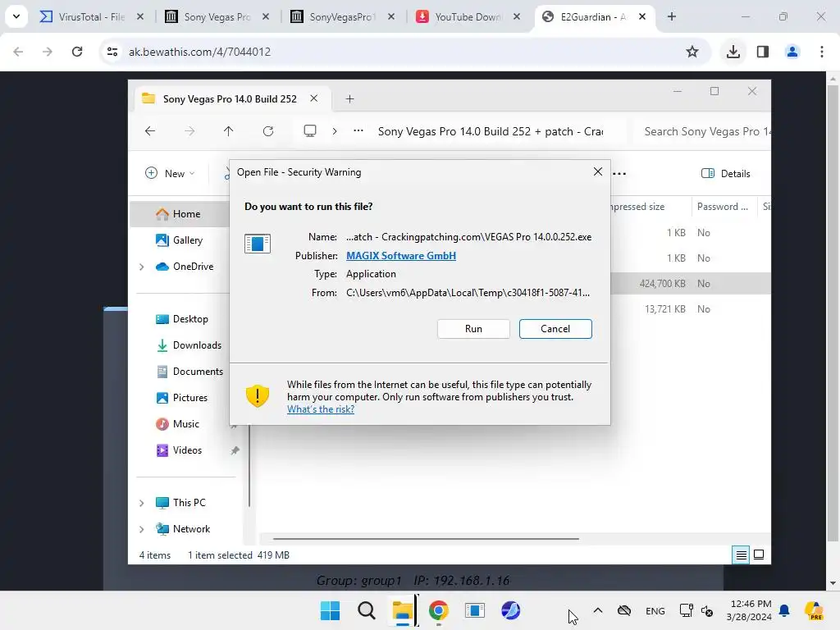The width and height of the screenshot is (840, 630).
Task: Sort by Password column header
Action: point(722,207)
